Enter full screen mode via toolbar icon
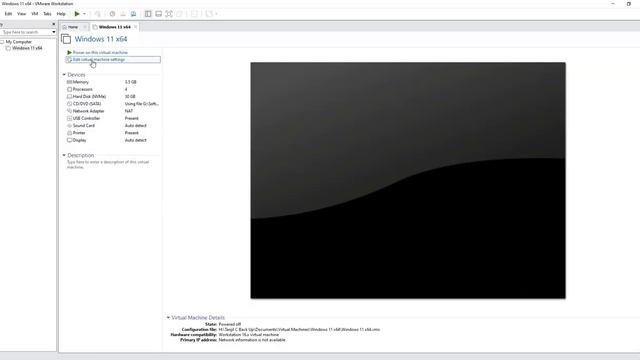 [x=169, y=14]
